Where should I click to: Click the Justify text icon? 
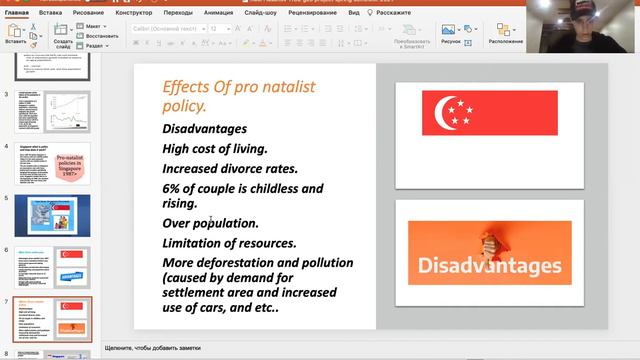[x=323, y=43]
